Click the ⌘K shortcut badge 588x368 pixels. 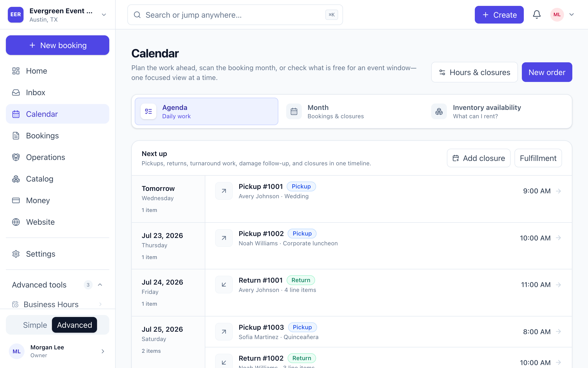(x=332, y=15)
